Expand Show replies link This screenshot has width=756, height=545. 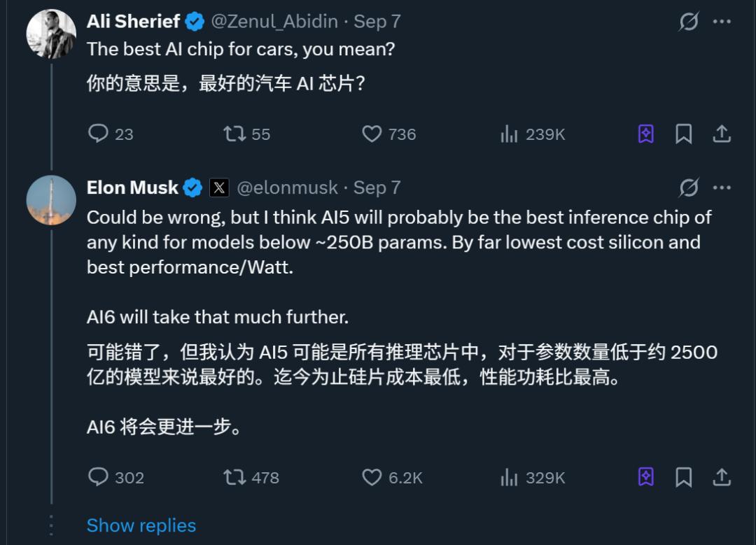(141, 525)
